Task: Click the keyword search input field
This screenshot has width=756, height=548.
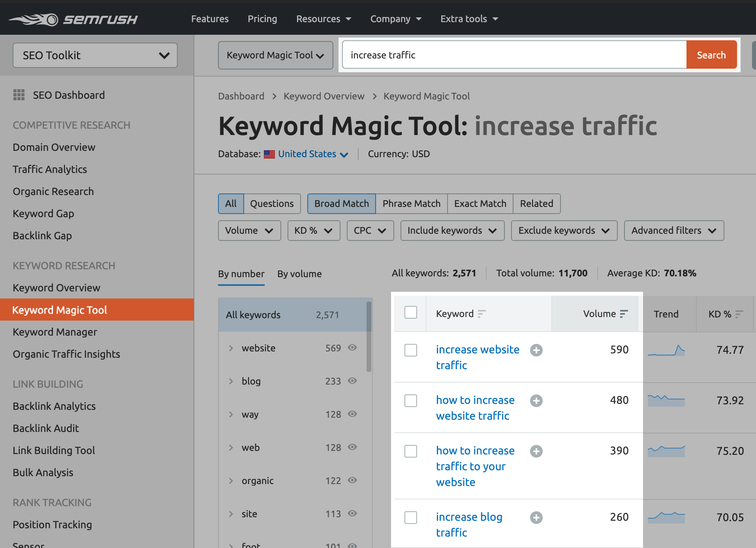Action: [x=514, y=55]
